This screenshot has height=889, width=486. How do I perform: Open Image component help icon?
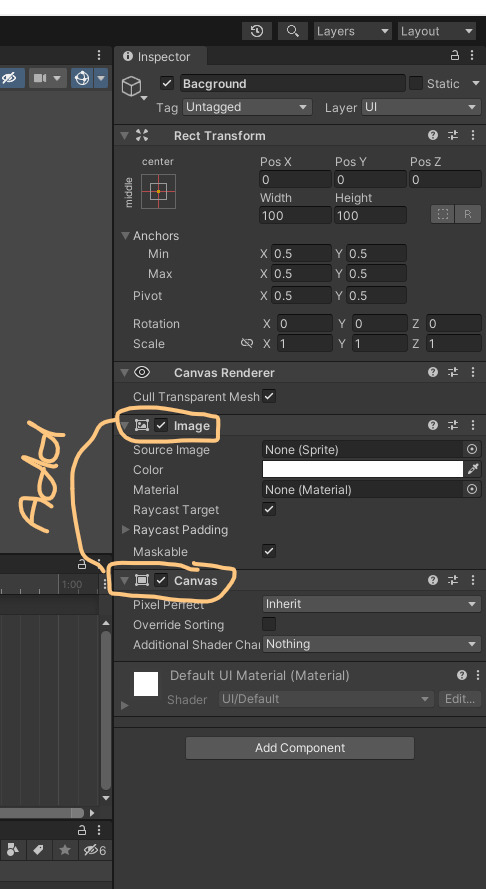coord(433,425)
